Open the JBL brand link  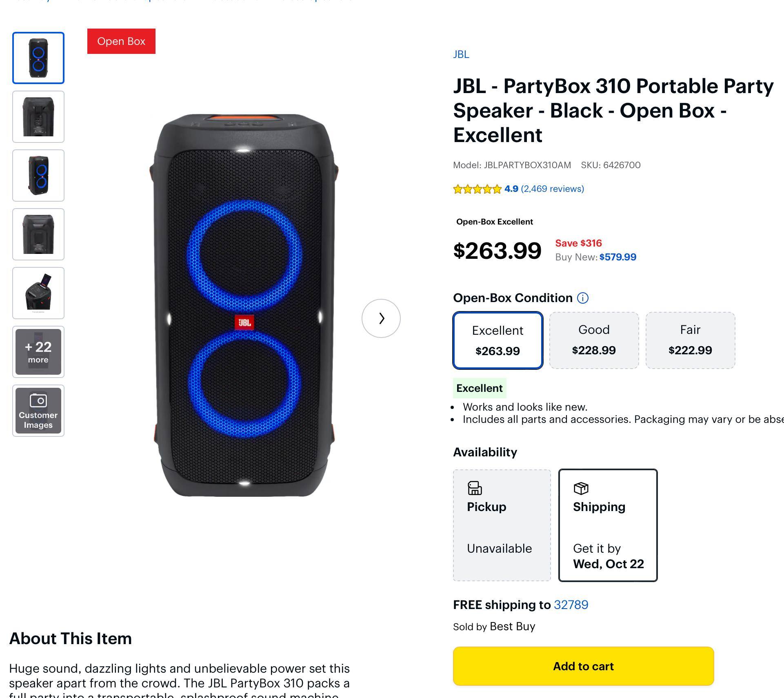(x=461, y=54)
